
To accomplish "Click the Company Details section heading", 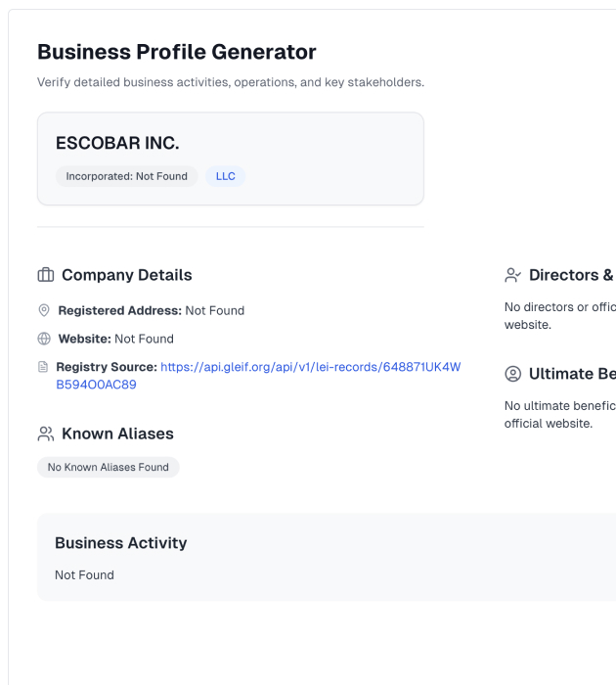I will click(126, 275).
